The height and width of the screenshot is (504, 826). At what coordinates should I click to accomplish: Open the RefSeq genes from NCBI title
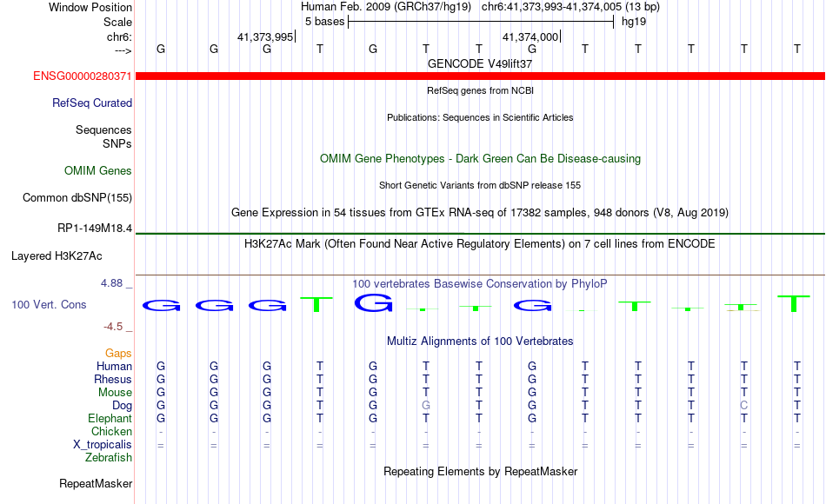tap(480, 90)
